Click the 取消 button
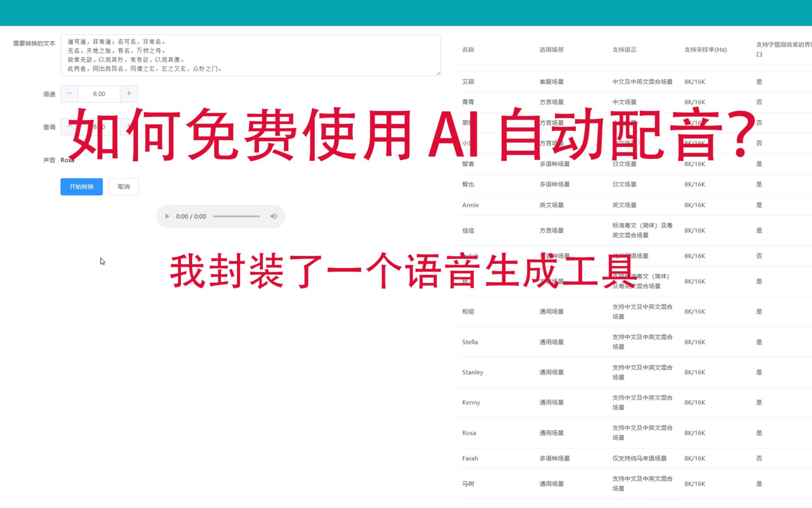The image size is (812, 508). pos(124,187)
